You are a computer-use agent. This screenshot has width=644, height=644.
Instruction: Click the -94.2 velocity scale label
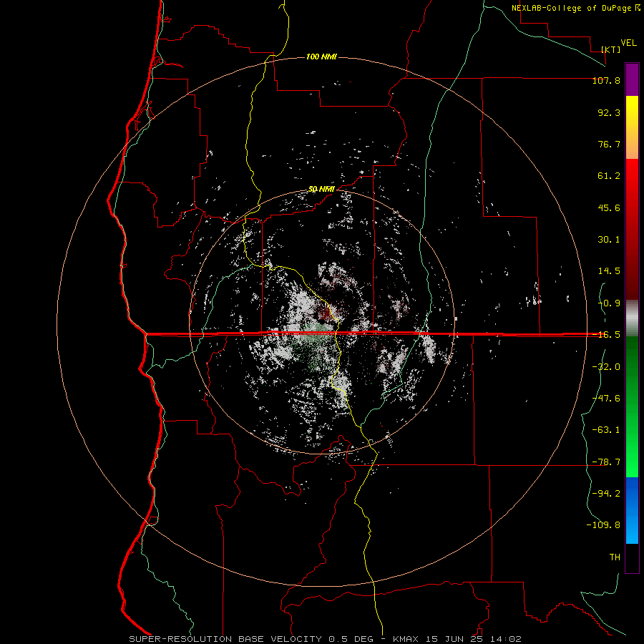click(x=606, y=493)
